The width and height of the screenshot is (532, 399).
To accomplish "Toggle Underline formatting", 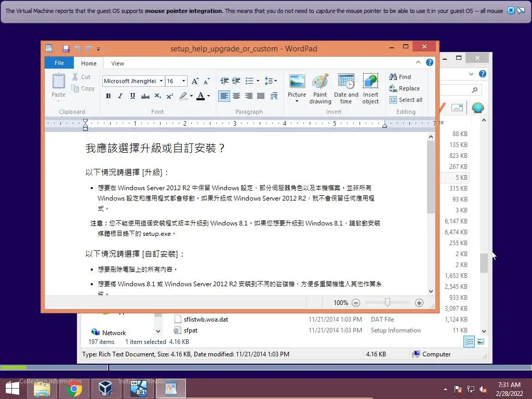I will (x=132, y=96).
